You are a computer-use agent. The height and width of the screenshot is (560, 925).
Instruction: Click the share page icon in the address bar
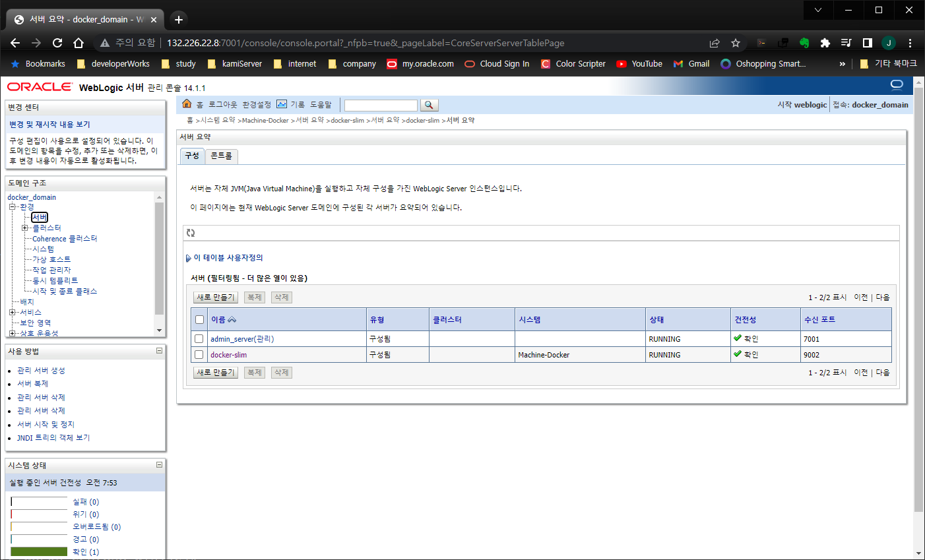pyautogui.click(x=715, y=43)
